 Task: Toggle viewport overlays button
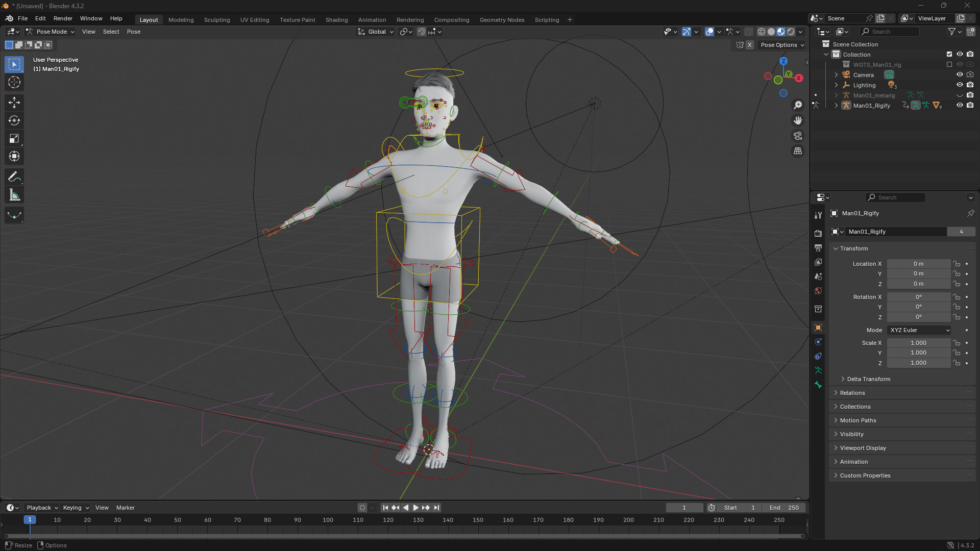709,32
